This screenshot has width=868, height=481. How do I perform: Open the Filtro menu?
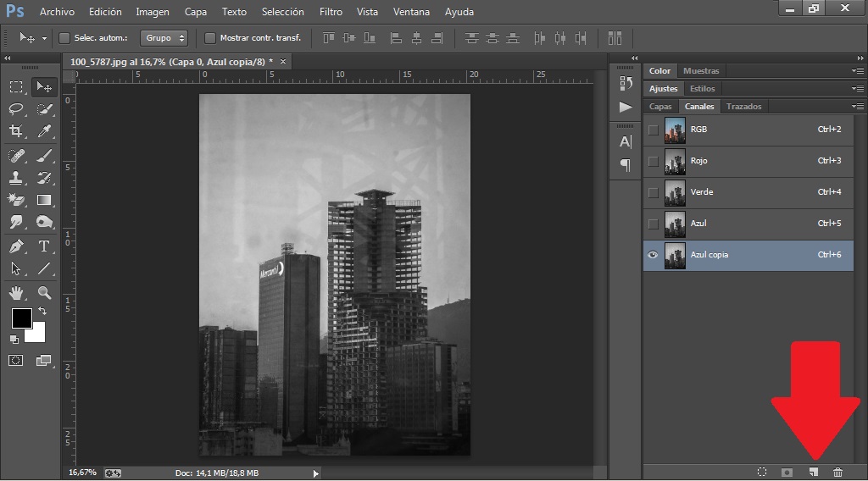point(331,12)
